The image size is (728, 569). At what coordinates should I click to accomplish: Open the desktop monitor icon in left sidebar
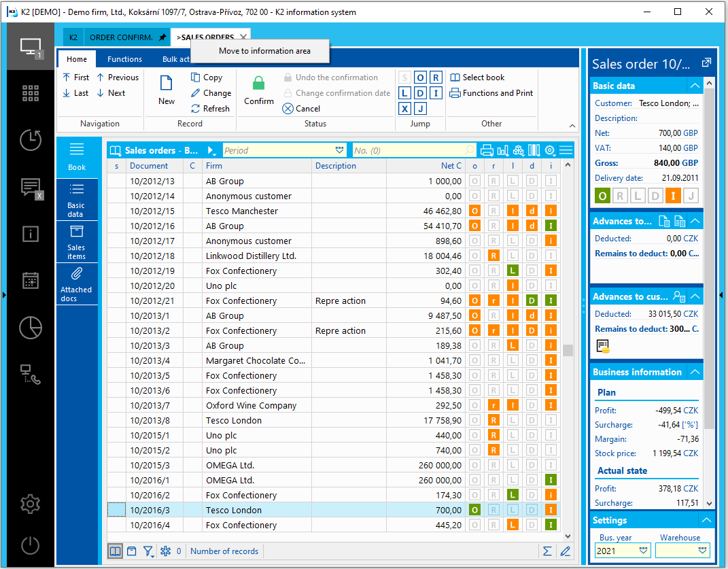click(30, 47)
